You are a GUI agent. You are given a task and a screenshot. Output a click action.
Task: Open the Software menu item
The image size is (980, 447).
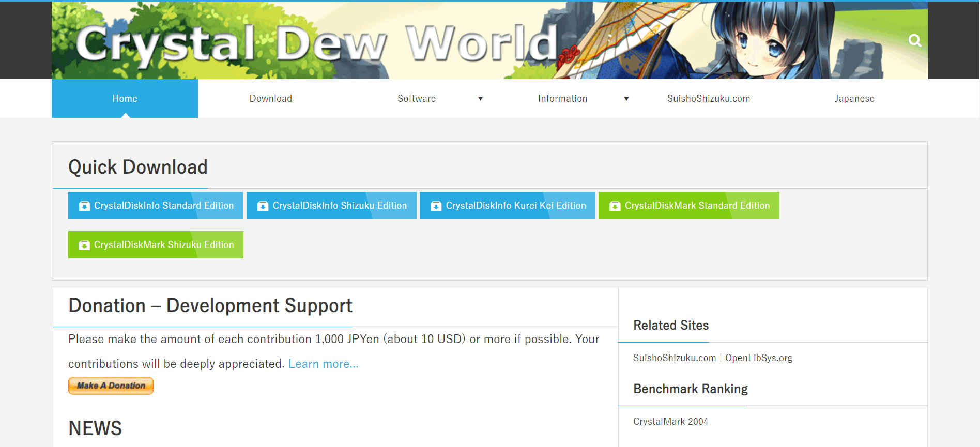(x=417, y=98)
